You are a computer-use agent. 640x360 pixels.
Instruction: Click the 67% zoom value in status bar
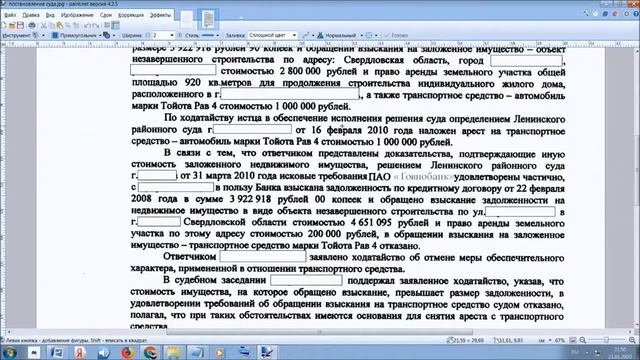(560, 340)
